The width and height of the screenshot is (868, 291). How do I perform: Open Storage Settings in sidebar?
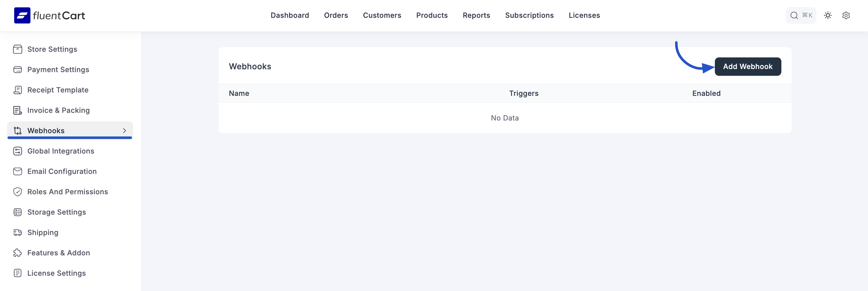[57, 212]
